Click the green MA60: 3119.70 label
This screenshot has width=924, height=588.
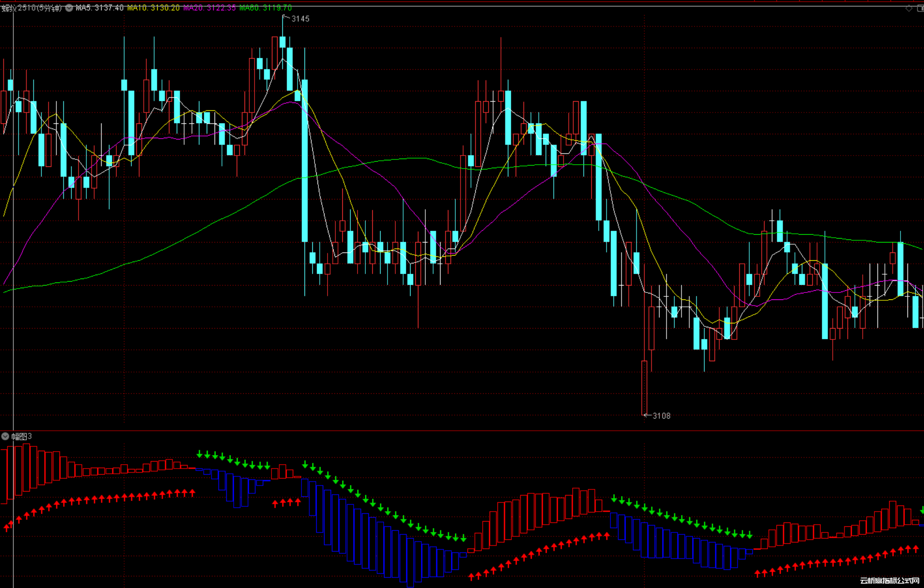(x=265, y=8)
